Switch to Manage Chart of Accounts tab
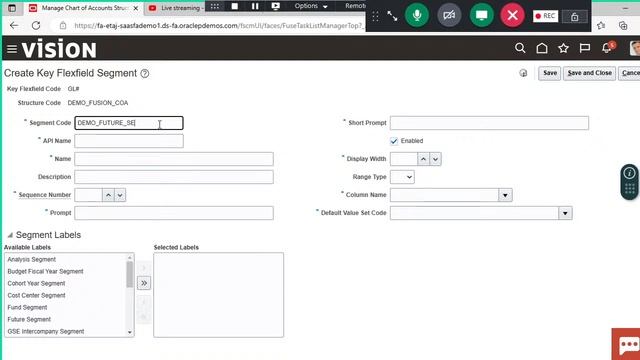This screenshot has height=360, width=640. [x=84, y=8]
